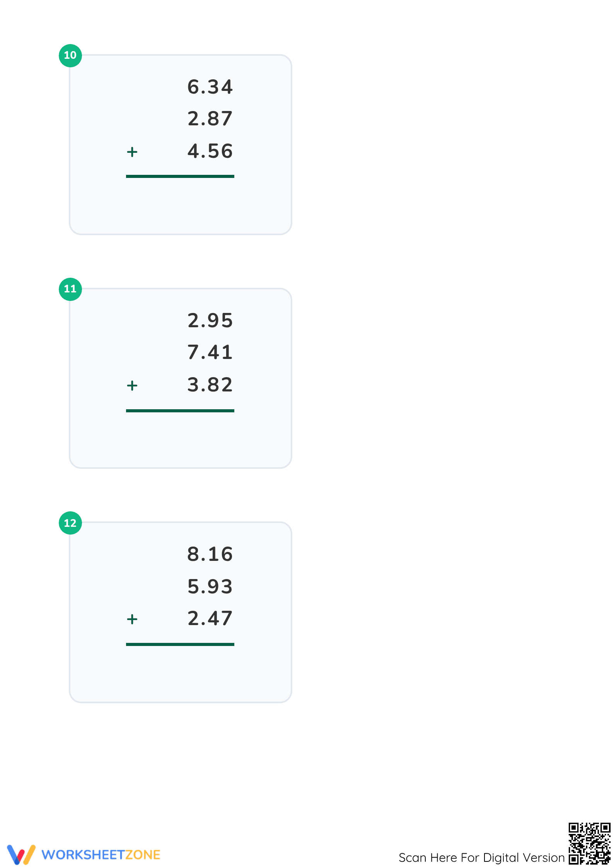Click the answer space under problem 10
This screenshot has width=614, height=868.
click(x=180, y=203)
